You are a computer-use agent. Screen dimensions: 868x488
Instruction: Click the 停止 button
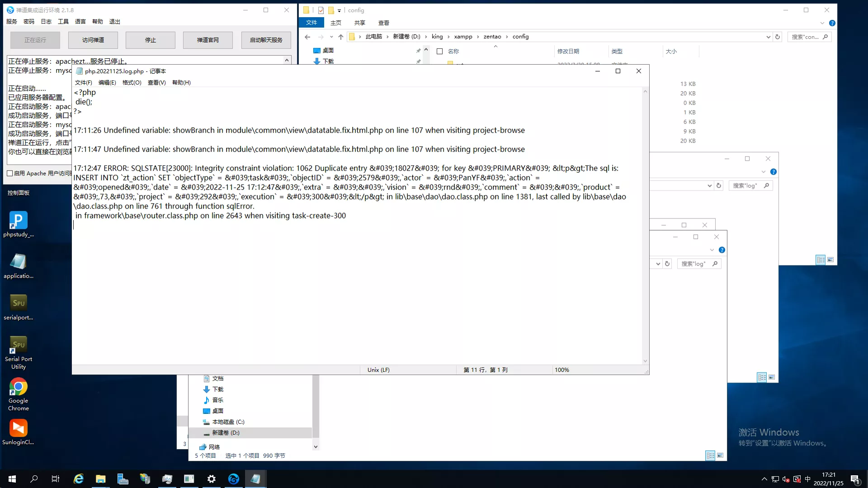click(151, 40)
